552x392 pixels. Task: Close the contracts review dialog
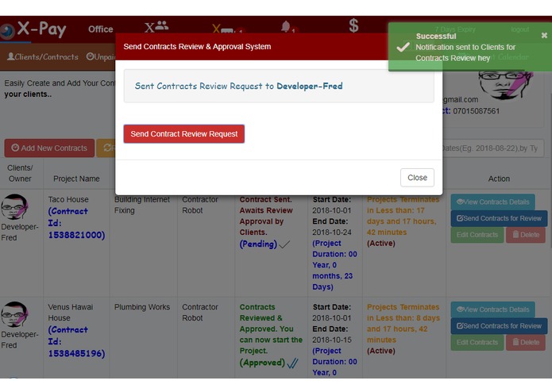[x=417, y=178]
